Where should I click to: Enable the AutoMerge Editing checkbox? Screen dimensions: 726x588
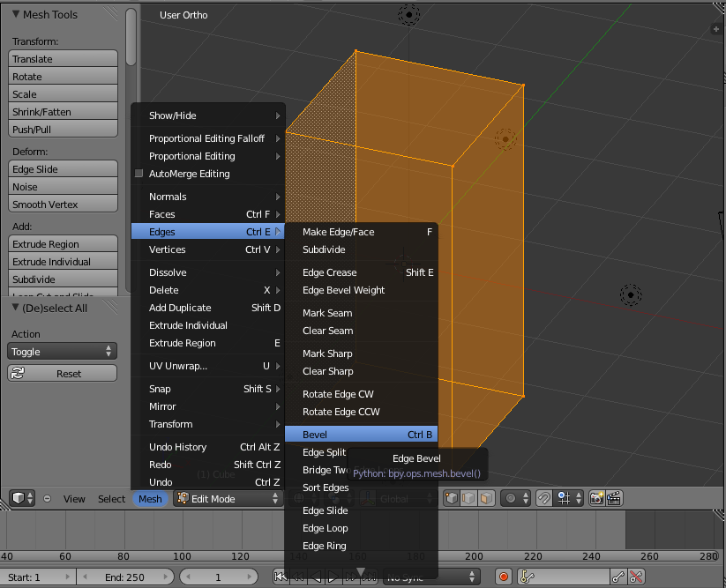tap(139, 174)
